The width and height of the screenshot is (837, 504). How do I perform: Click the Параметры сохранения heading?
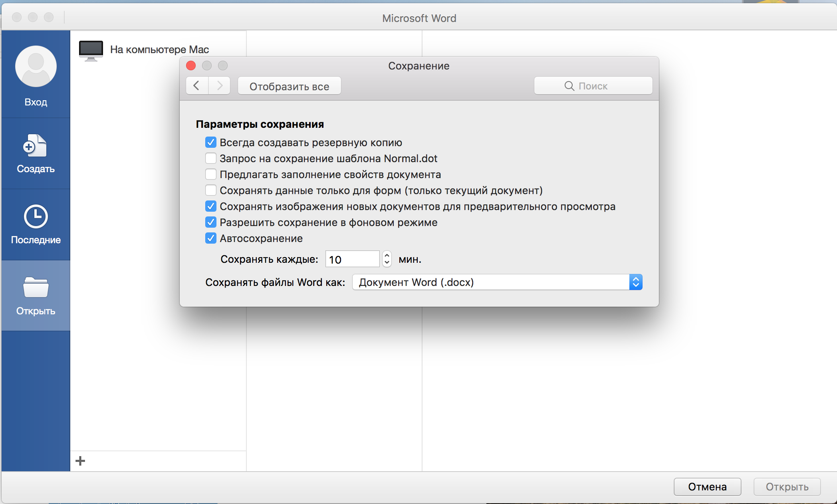260,124
